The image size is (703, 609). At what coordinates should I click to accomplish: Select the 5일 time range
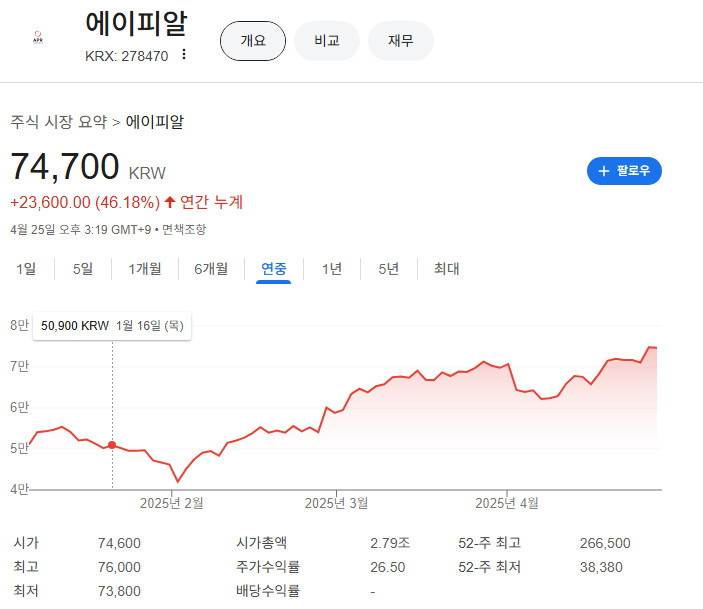(x=82, y=268)
